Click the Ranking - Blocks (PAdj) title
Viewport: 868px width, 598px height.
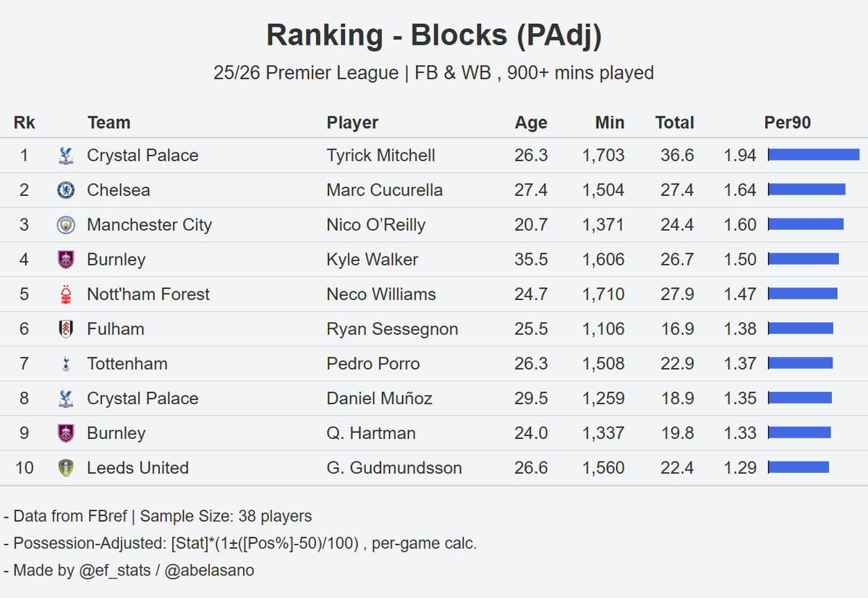coord(434,35)
